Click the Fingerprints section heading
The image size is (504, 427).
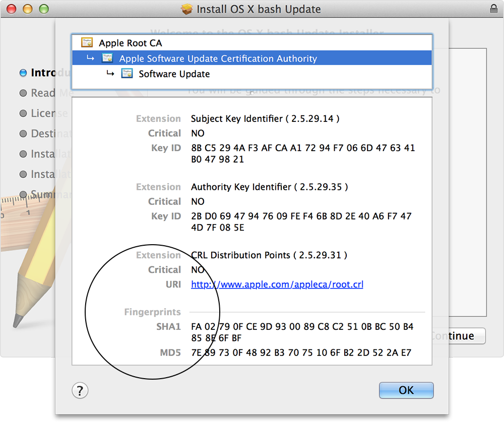coord(152,312)
